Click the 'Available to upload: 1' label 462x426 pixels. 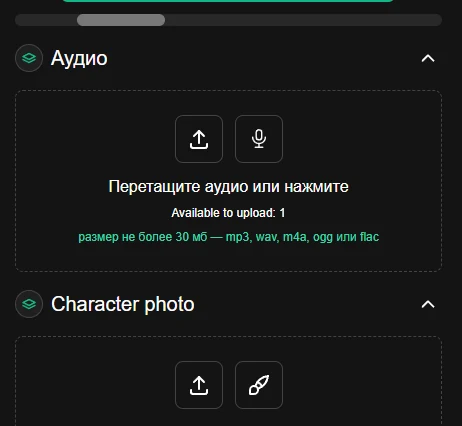(228, 213)
